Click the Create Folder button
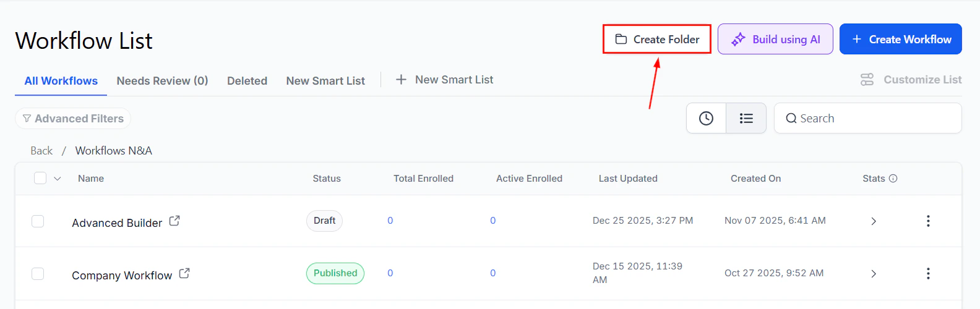This screenshot has width=980, height=309. pyautogui.click(x=657, y=40)
